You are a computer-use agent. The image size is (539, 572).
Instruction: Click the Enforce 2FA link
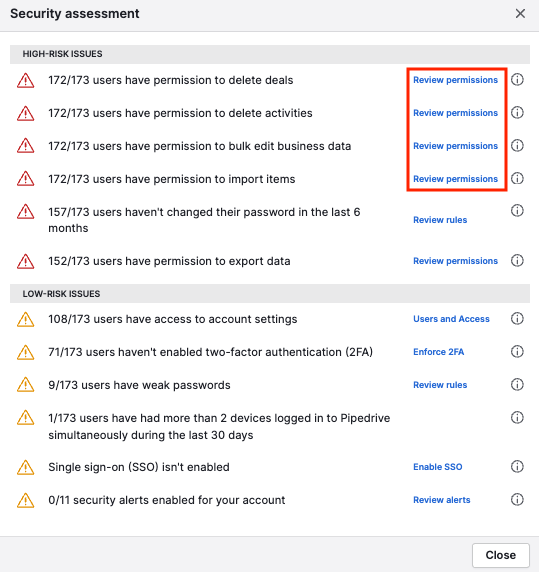coord(438,352)
